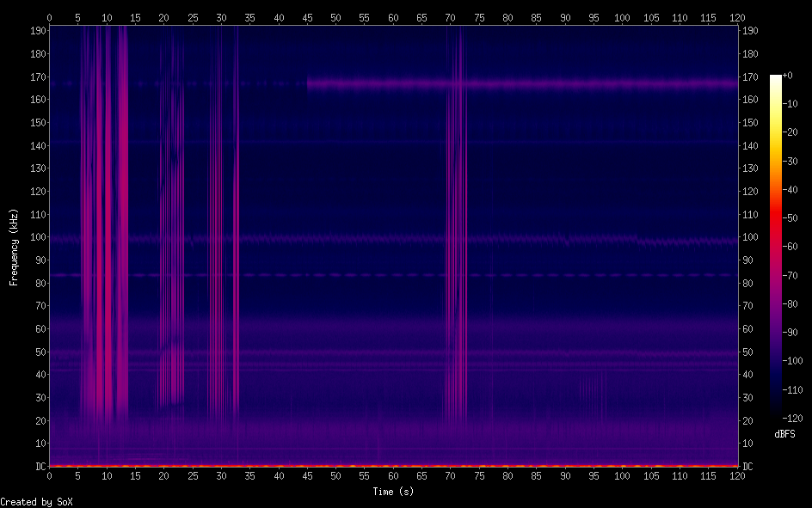Click the 'Created by SoX' text
812x508 pixels.
tap(36, 501)
